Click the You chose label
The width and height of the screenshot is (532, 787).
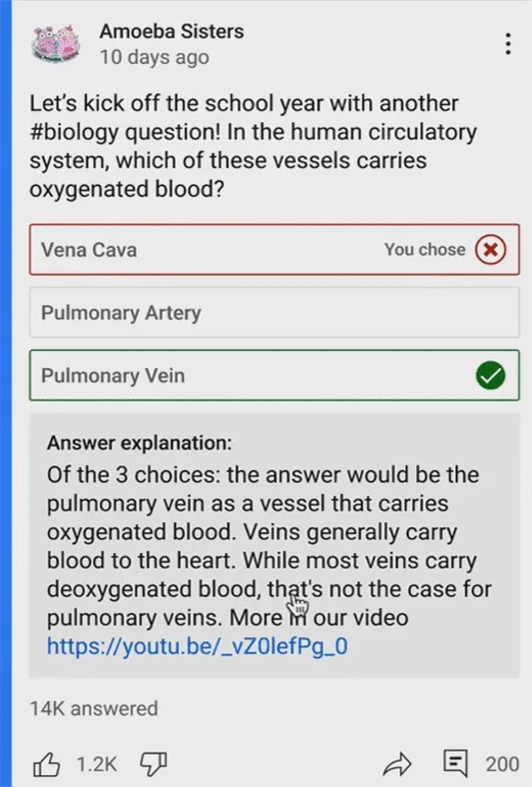425,250
